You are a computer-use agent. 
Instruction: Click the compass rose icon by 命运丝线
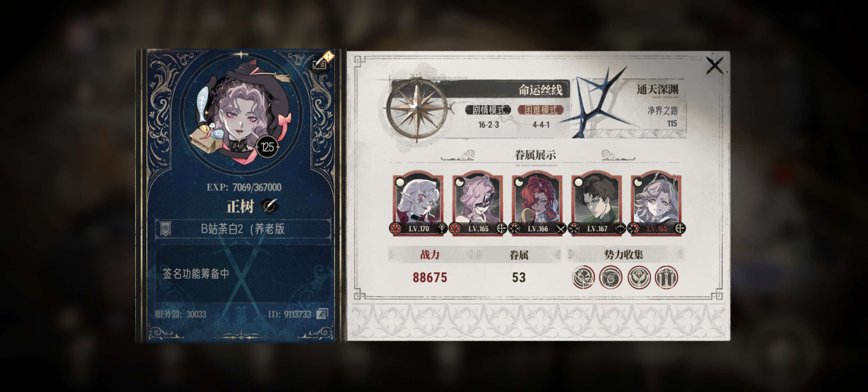[418, 108]
